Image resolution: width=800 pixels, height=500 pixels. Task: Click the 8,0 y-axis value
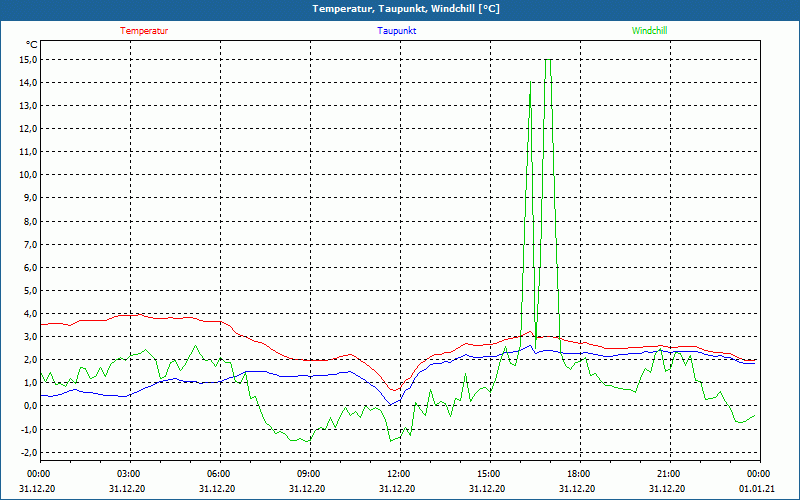31,221
